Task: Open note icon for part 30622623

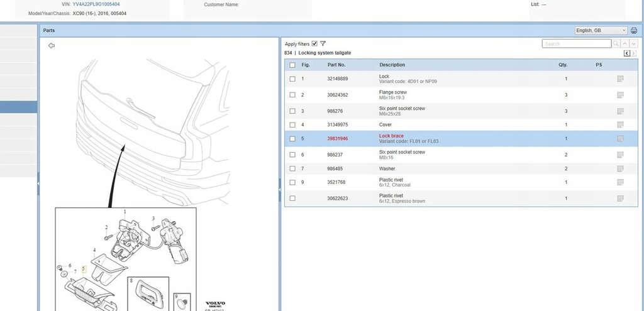Action: click(x=620, y=199)
